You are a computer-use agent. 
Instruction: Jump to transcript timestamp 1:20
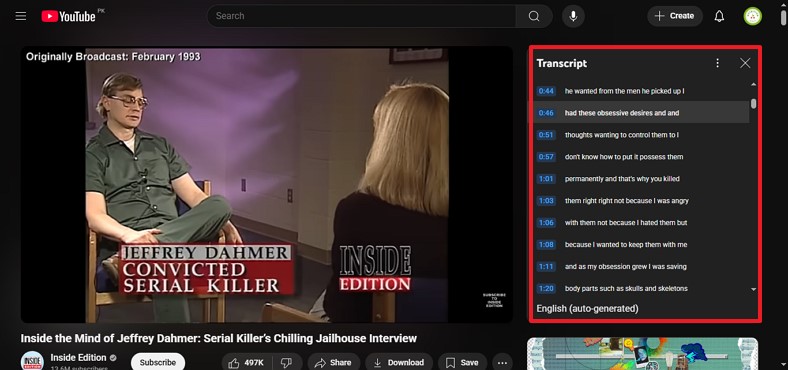click(x=546, y=289)
